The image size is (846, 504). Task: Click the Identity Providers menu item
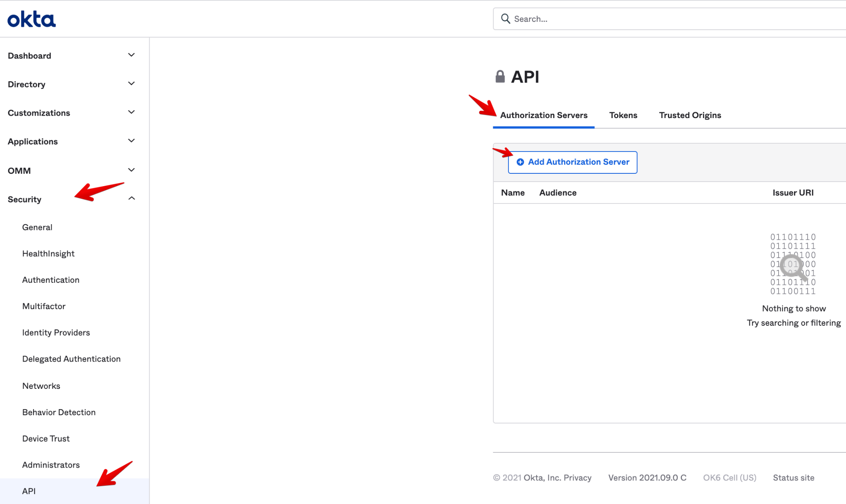pos(55,332)
